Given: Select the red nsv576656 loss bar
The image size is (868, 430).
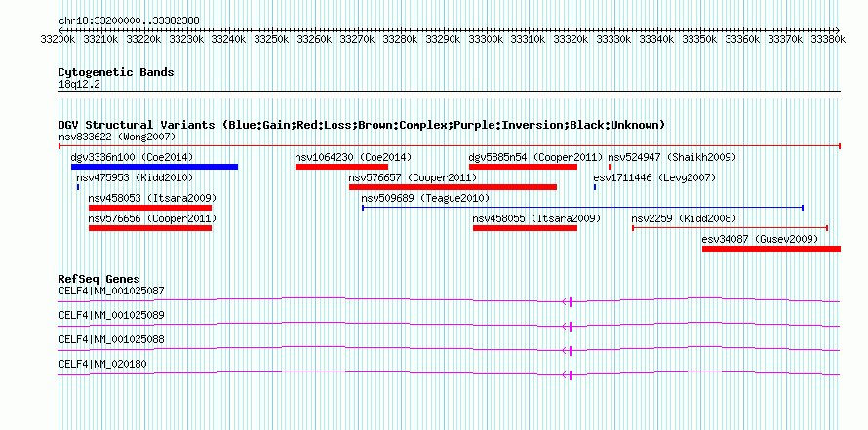Looking at the screenshot, I should pos(150,228).
